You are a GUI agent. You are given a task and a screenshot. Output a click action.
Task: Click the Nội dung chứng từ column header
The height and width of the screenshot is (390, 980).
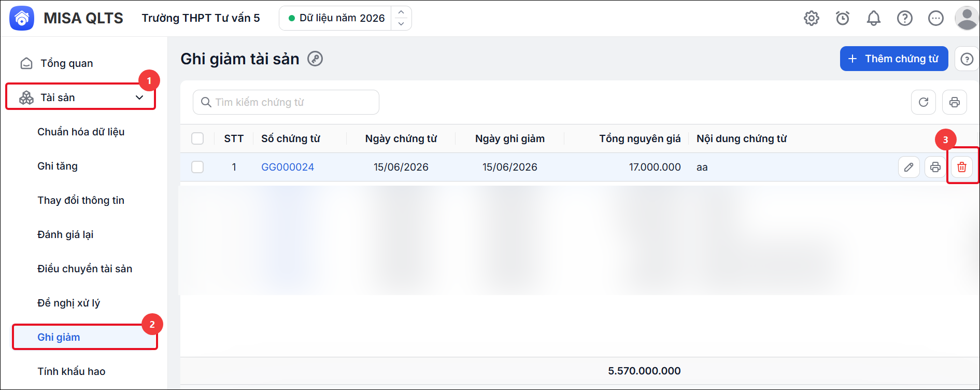pos(742,138)
